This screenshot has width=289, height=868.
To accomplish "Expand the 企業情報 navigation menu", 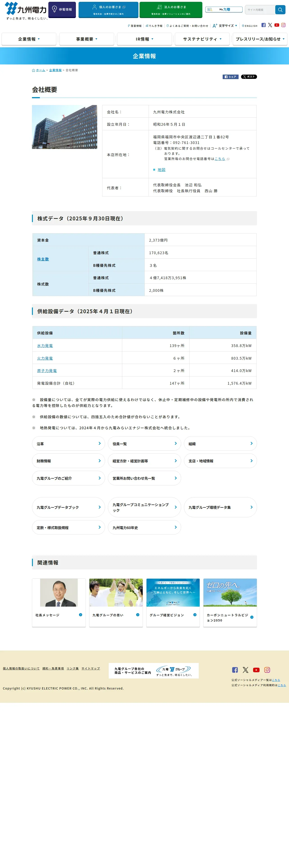I will pyautogui.click(x=29, y=39).
